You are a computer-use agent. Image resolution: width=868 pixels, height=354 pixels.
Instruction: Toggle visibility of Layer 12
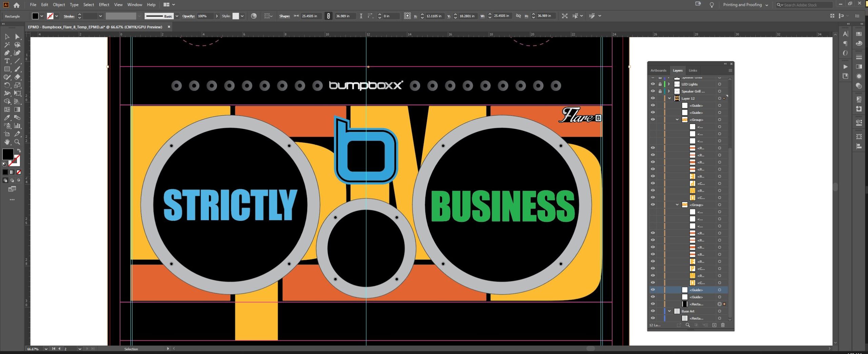[653, 98]
